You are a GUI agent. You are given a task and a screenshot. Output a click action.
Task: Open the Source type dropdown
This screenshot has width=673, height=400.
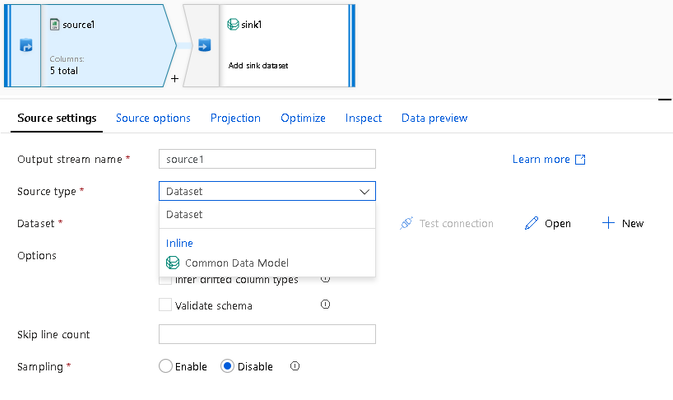point(267,191)
